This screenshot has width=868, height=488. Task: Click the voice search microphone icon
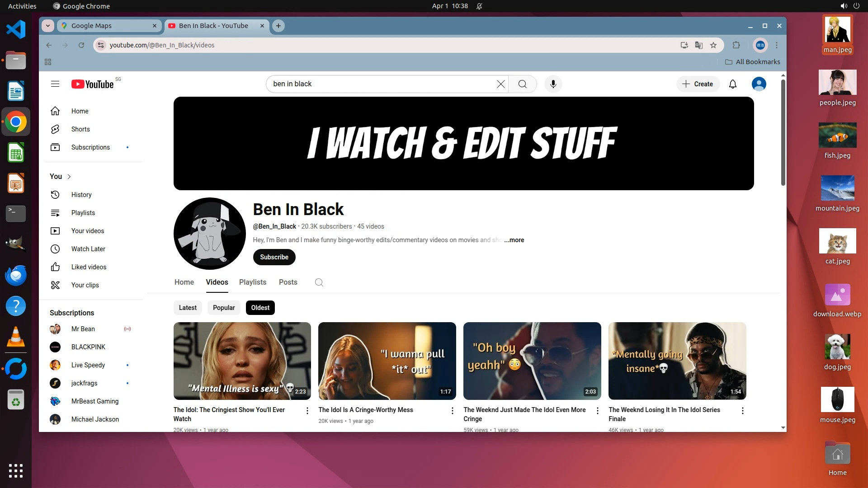tap(553, 84)
